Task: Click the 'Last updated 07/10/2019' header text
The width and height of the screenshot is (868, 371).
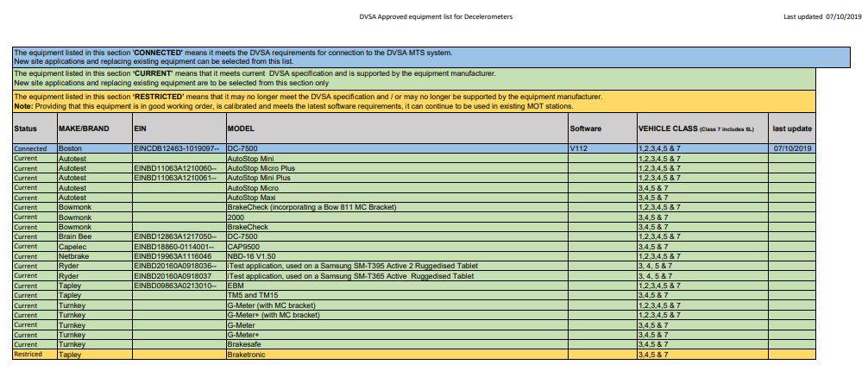Action: pos(822,16)
